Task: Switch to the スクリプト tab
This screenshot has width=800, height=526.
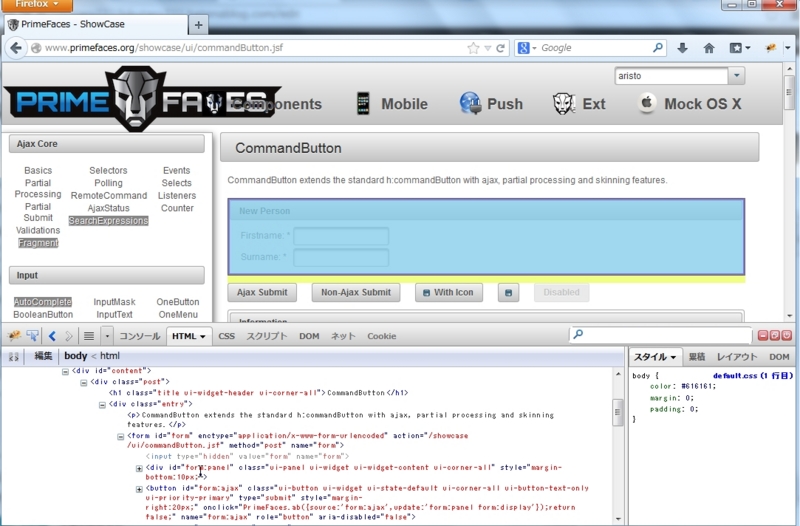Action: coord(267,336)
